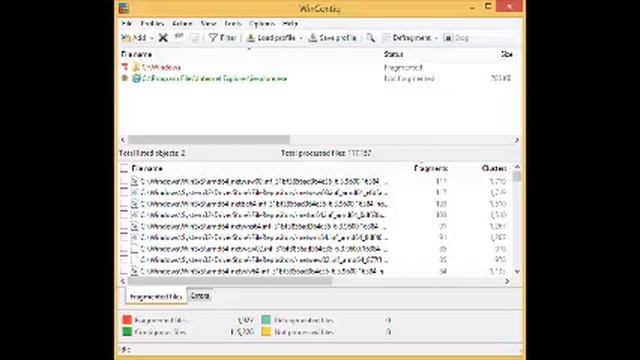Click the Total processed files counter text
Image resolution: width=640 pixels, height=360 pixels.
tap(326, 153)
